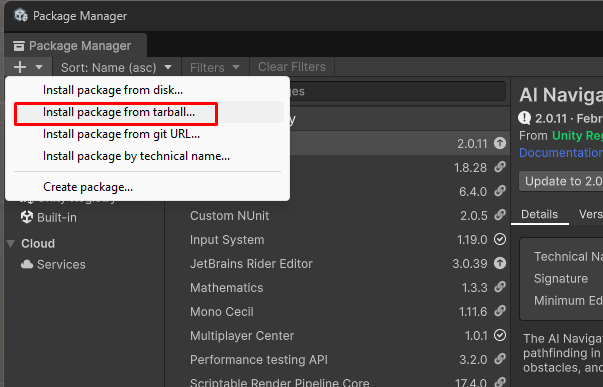Image resolution: width=603 pixels, height=387 pixels.
Task: Select the Mono Cecil package
Action: click(x=222, y=312)
